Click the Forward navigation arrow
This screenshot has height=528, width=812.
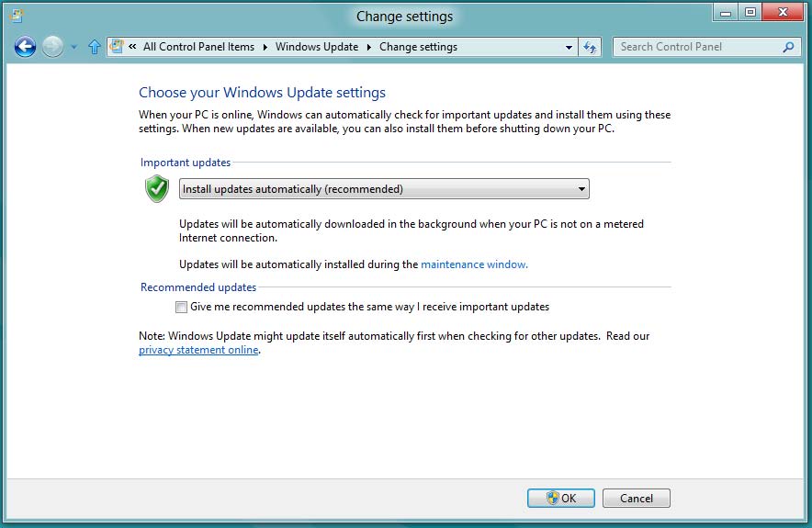[53, 47]
